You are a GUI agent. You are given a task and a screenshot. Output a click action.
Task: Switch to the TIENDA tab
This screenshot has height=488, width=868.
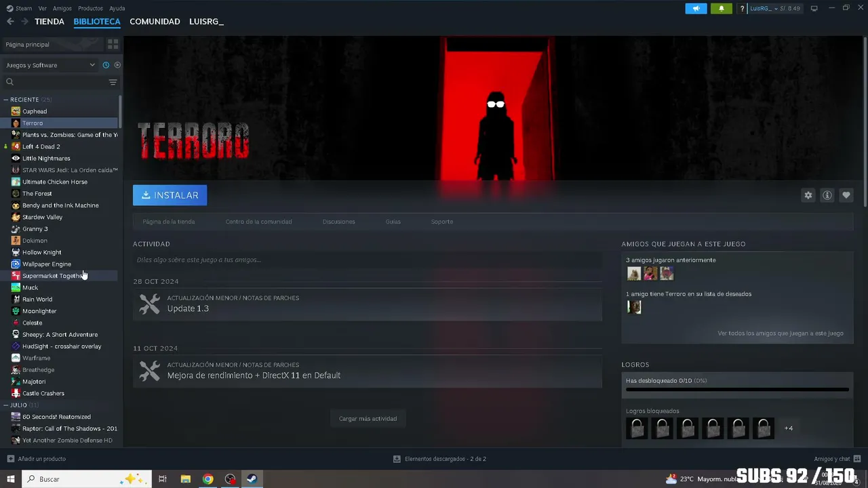pos(50,22)
